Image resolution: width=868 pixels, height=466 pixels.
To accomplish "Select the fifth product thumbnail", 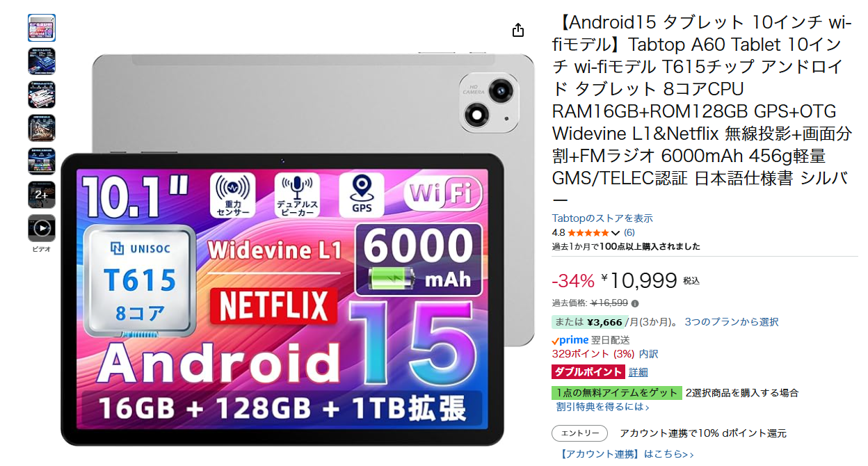I will (x=42, y=161).
